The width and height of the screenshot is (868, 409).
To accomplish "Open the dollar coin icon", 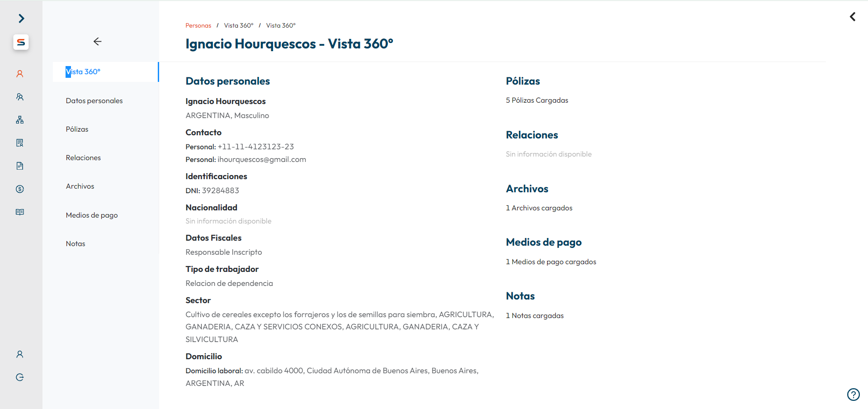I will click(20, 189).
